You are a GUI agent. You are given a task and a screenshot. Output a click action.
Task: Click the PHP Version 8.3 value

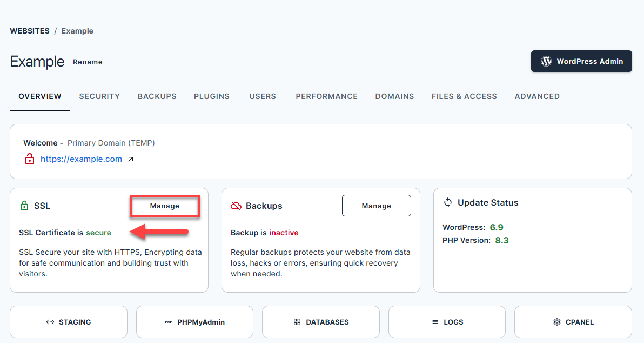(501, 240)
